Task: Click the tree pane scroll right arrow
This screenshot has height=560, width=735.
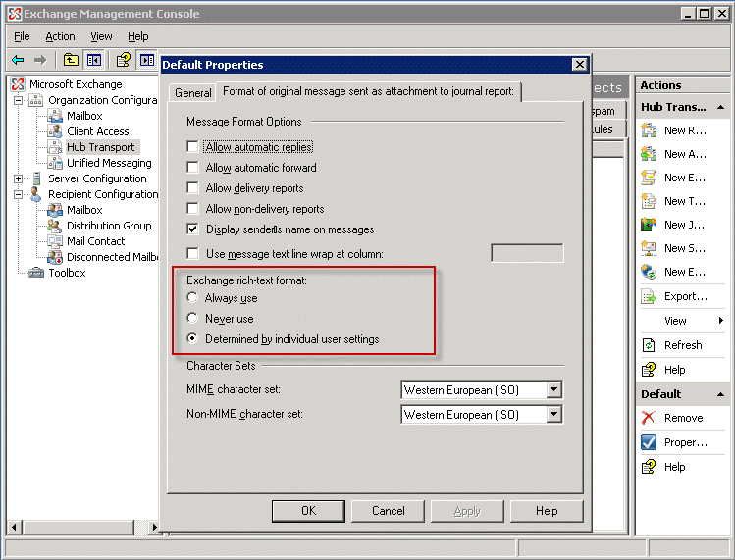Action: (154, 528)
